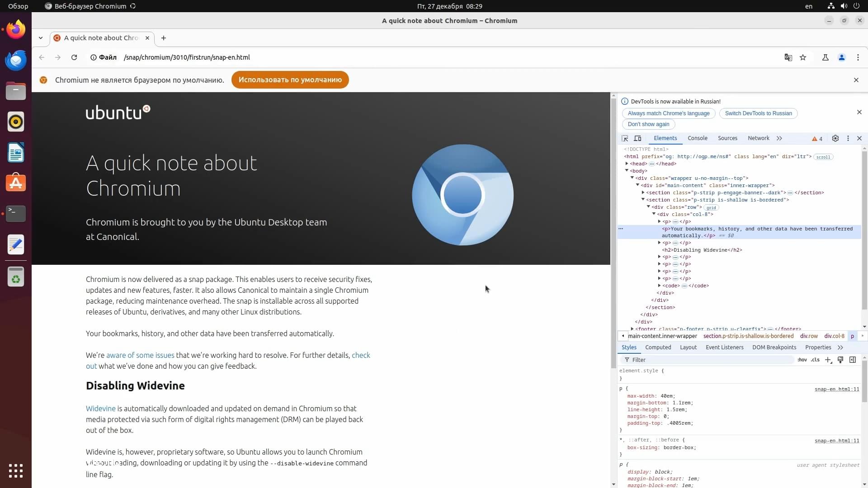Switch to the Console tab

click(x=698, y=138)
